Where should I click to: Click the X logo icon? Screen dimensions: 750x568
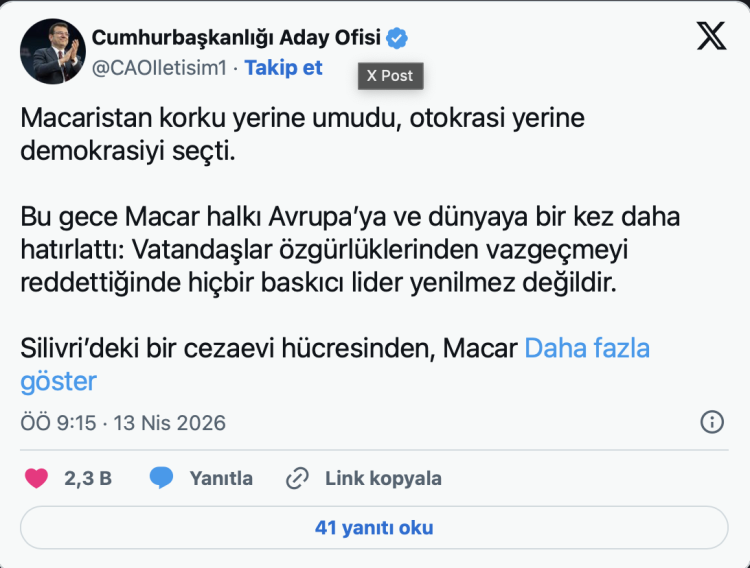[x=711, y=37]
